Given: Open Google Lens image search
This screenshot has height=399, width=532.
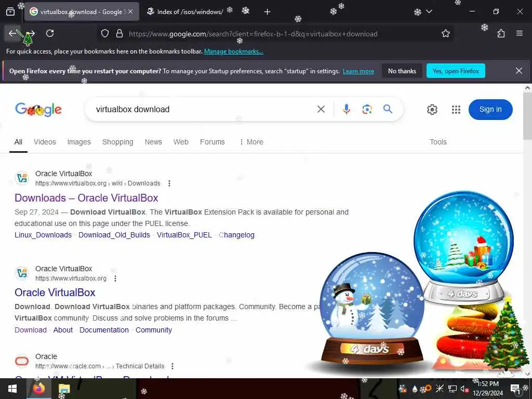Looking at the screenshot, I should click(x=367, y=109).
